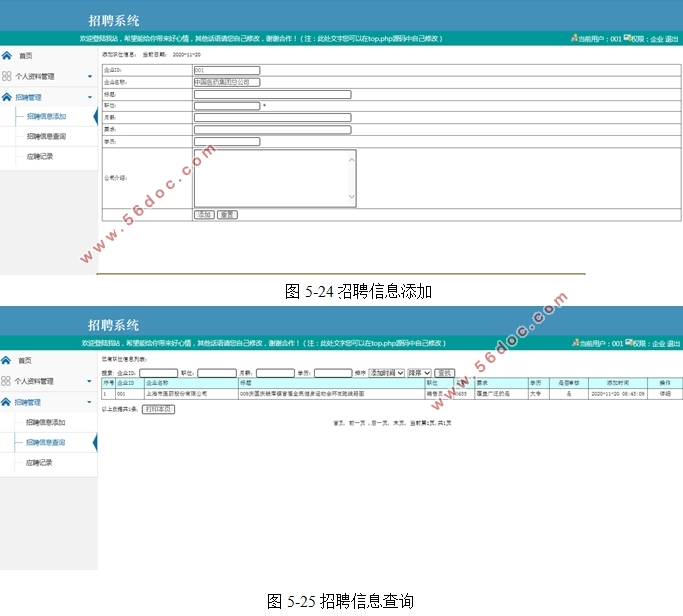The image size is (683, 616).
Task: Click the 权限 icon in the Figure 5-24 header
Action: (627, 38)
